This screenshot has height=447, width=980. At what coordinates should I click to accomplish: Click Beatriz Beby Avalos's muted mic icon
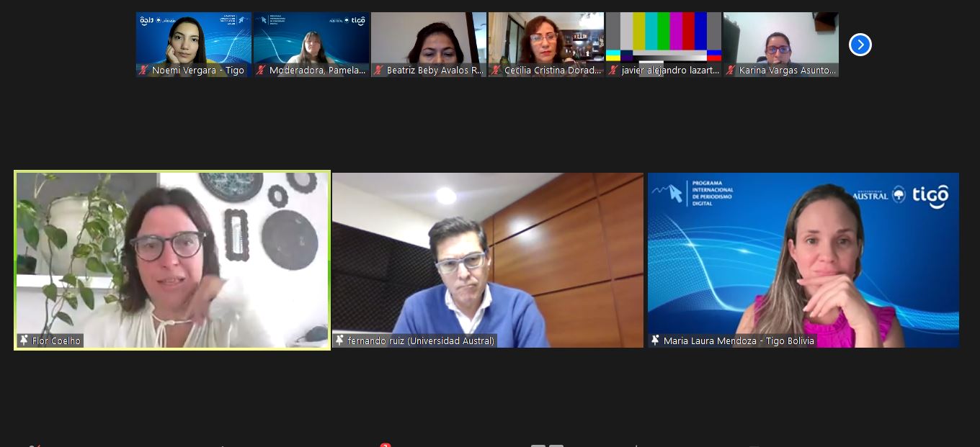tap(379, 71)
